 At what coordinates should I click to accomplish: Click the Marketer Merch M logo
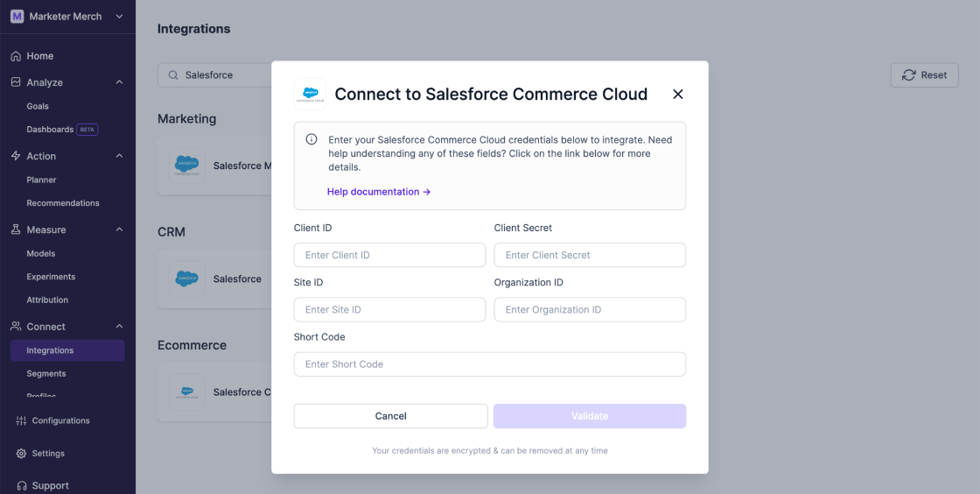tap(17, 17)
